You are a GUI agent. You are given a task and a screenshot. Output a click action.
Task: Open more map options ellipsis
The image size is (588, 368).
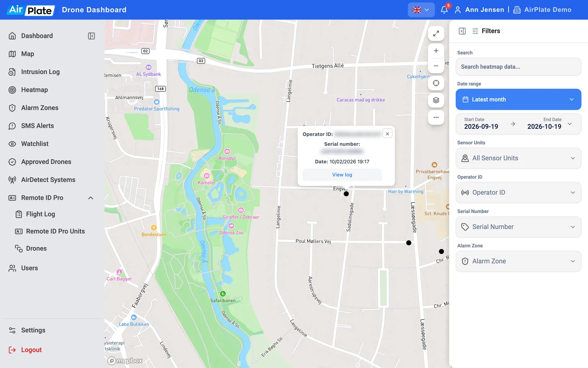pyautogui.click(x=436, y=117)
